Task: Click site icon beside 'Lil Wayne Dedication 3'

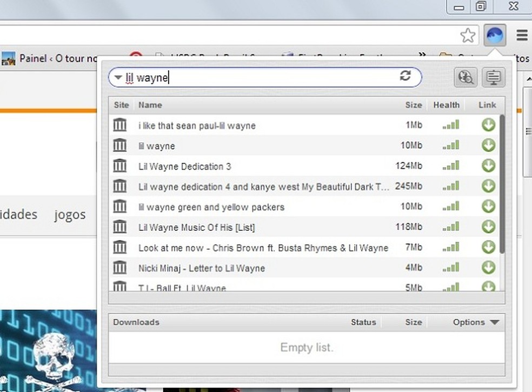Action: [120, 165]
